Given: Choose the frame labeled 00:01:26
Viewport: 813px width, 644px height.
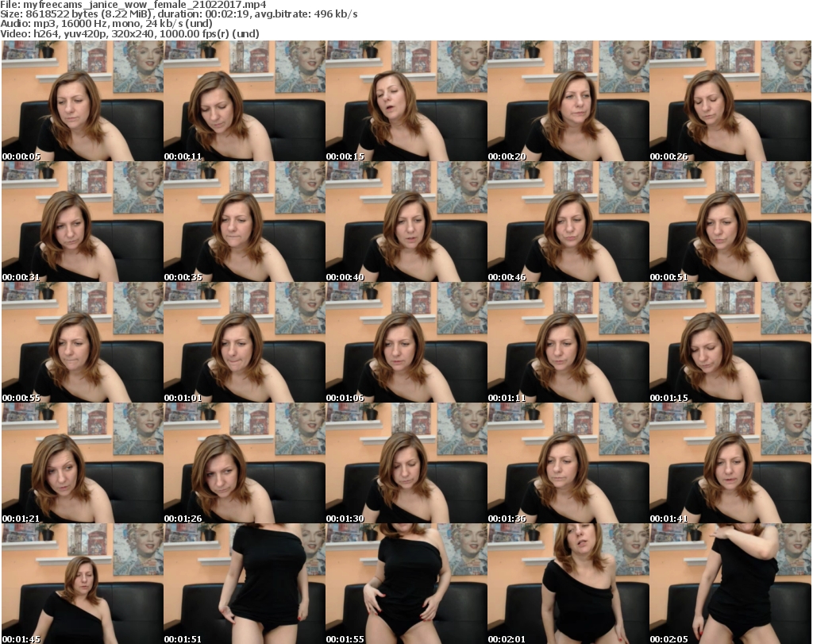Looking at the screenshot, I should click(x=245, y=463).
